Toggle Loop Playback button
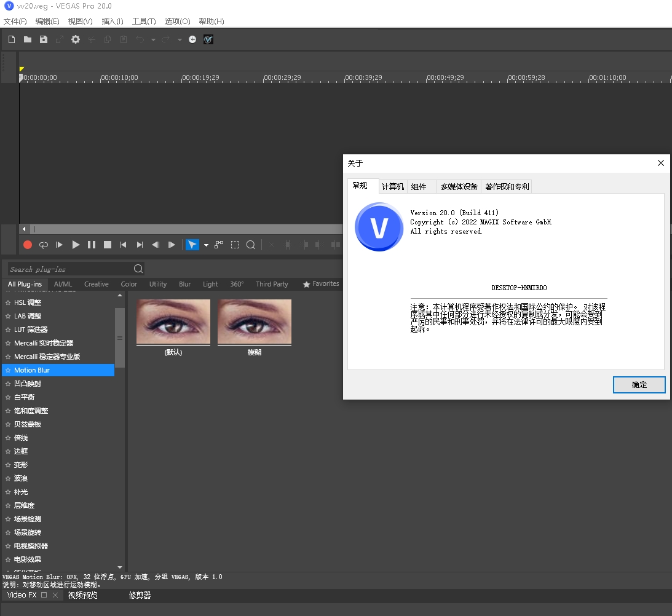The image size is (672, 616). click(x=43, y=245)
